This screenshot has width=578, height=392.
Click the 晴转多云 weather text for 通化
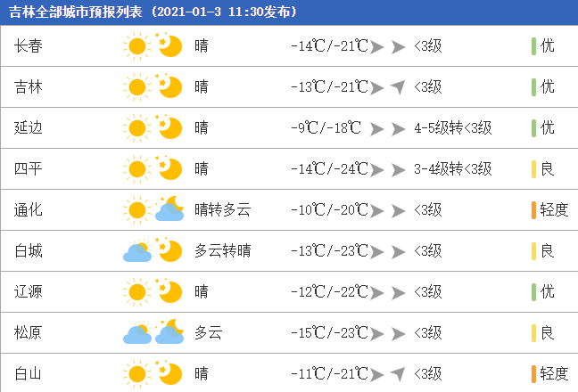[x=223, y=209]
